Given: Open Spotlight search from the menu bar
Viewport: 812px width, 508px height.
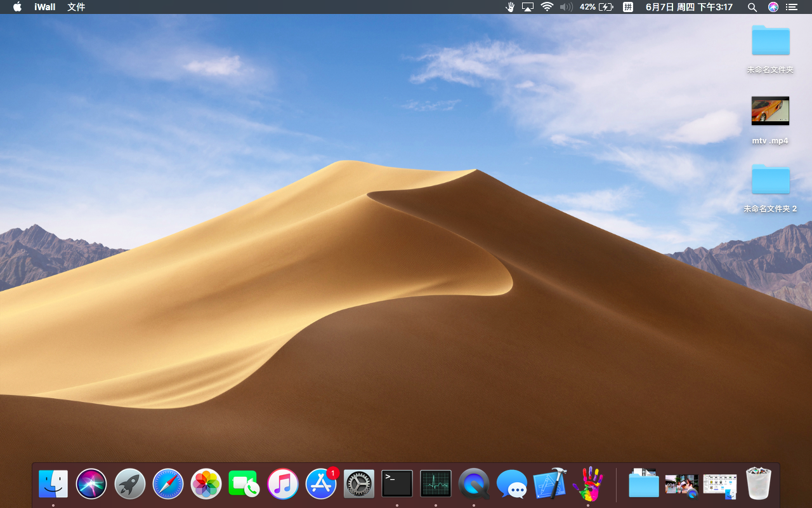Looking at the screenshot, I should tap(752, 7).
